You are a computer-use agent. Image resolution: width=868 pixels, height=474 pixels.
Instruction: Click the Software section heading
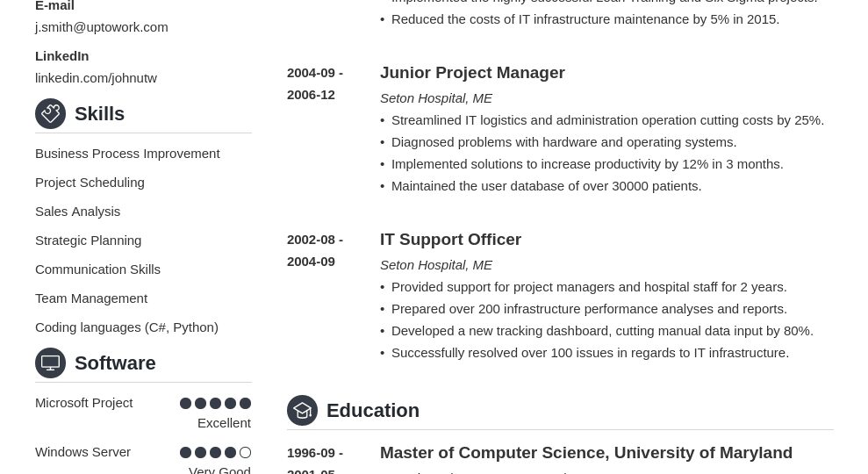coord(115,363)
